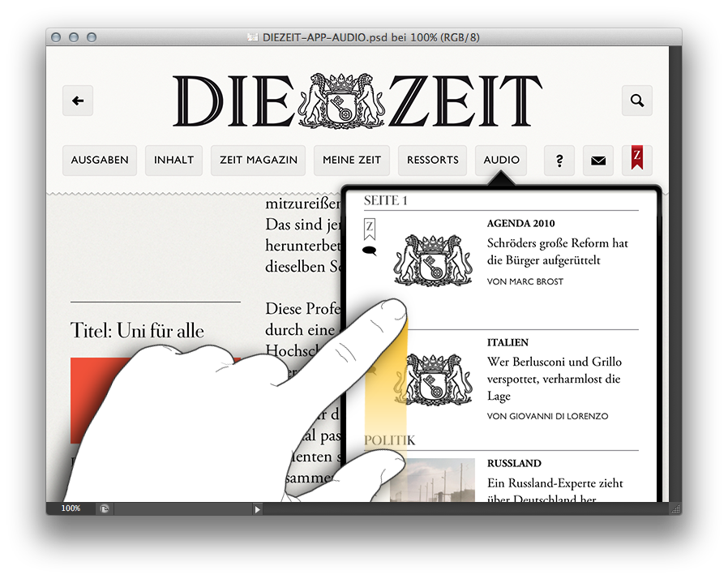Open the INHALT tab

pos(173,161)
